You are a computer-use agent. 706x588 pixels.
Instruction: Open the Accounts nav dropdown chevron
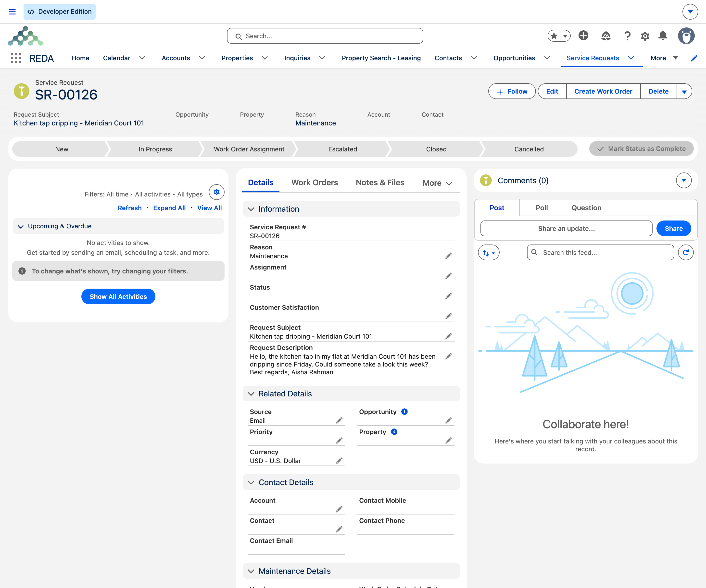click(202, 58)
